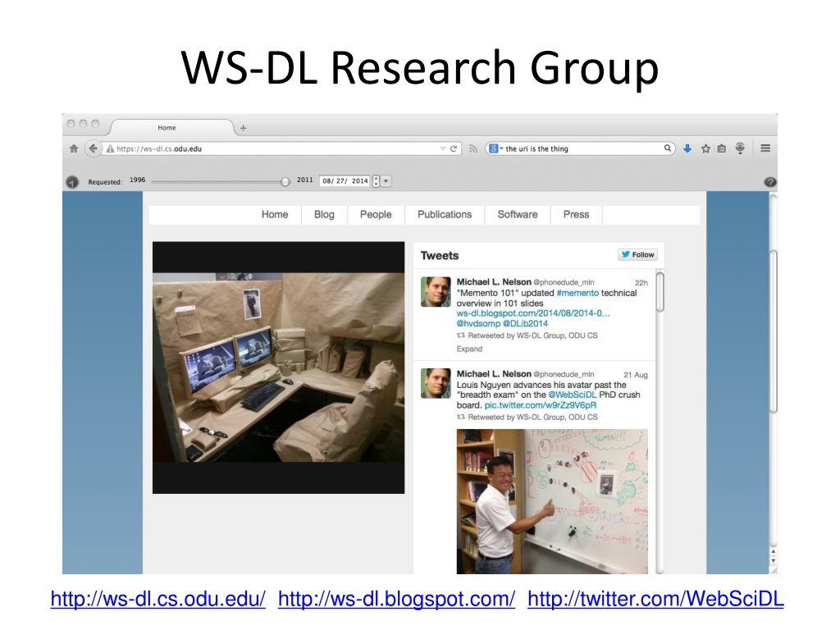Open the browser hamburger menu

tap(765, 148)
